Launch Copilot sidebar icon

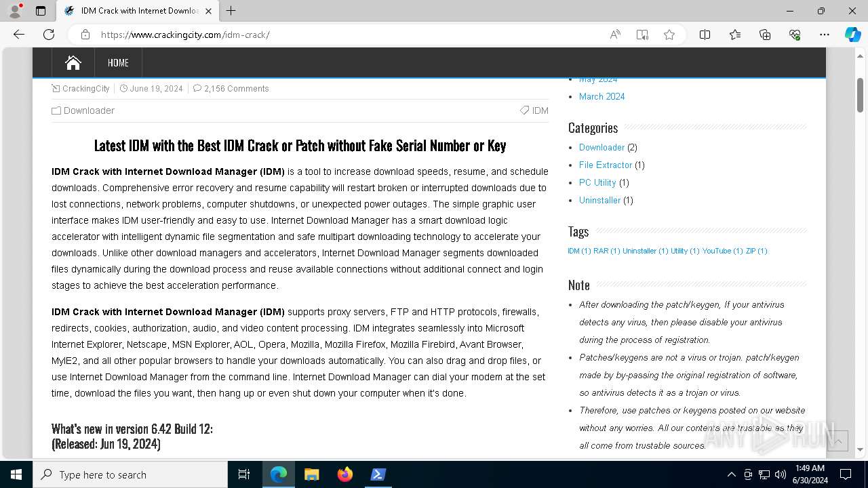(852, 35)
